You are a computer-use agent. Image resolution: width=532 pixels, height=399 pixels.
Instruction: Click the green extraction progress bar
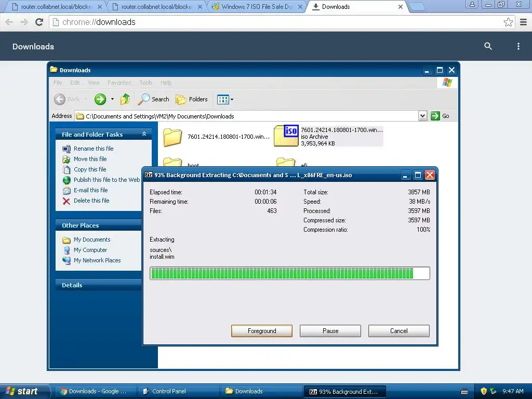290,273
